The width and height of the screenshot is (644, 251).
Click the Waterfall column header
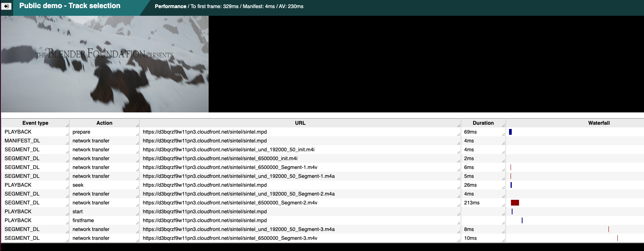[598, 123]
